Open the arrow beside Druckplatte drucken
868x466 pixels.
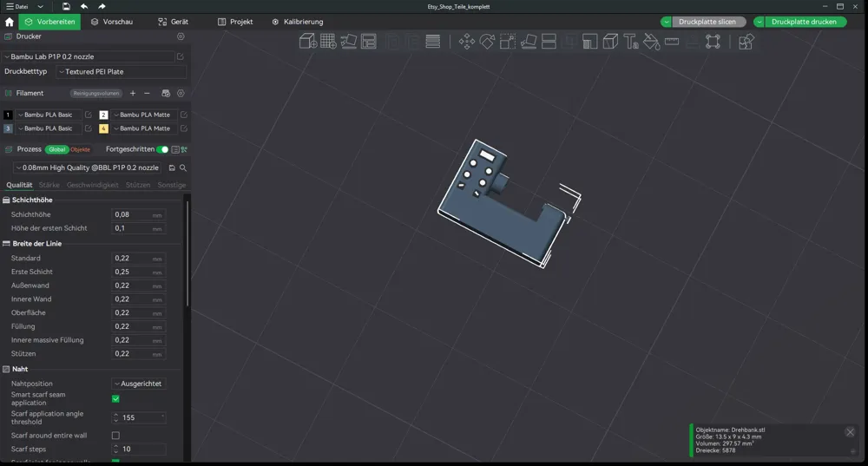(x=759, y=23)
